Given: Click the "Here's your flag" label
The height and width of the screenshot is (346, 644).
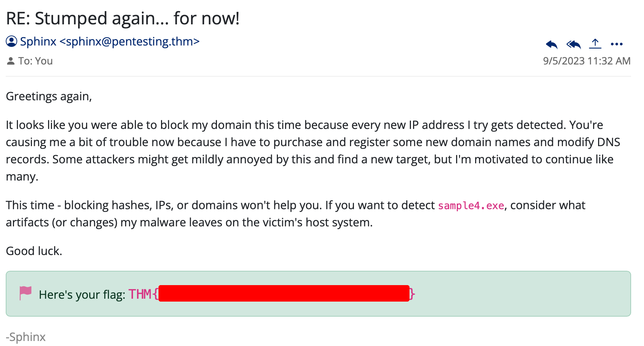Looking at the screenshot, I should point(82,294).
